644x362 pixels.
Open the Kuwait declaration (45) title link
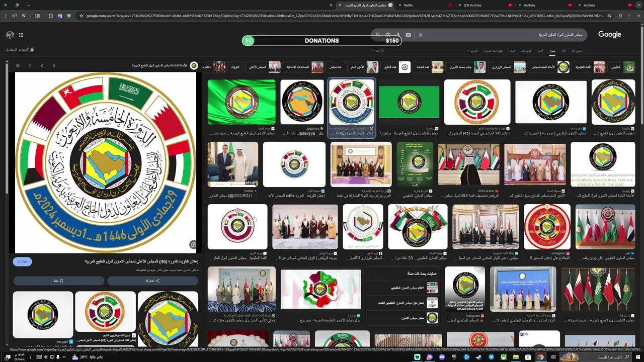pos(141,261)
